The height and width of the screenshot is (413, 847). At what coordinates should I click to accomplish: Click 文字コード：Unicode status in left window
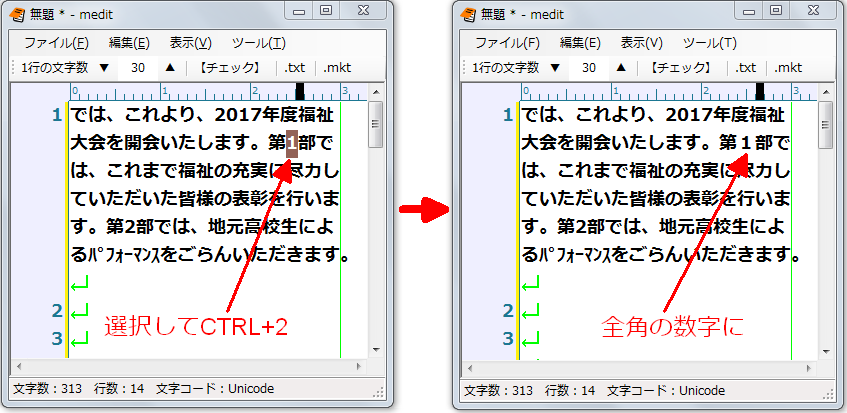[215, 389]
